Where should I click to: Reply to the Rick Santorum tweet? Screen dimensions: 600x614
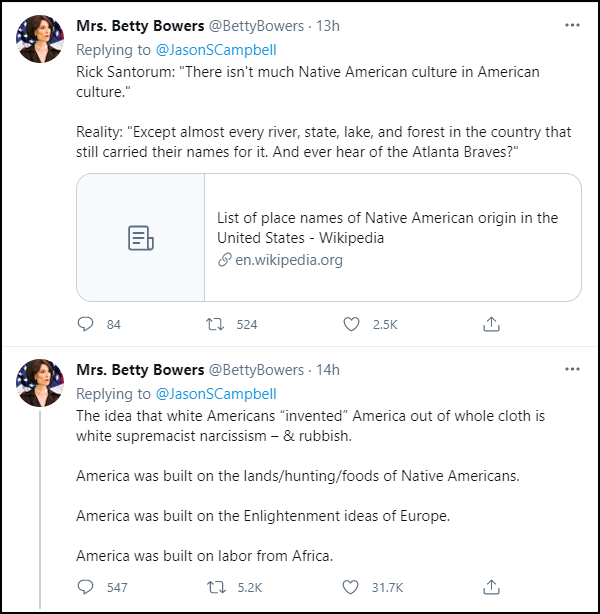pyautogui.click(x=85, y=324)
